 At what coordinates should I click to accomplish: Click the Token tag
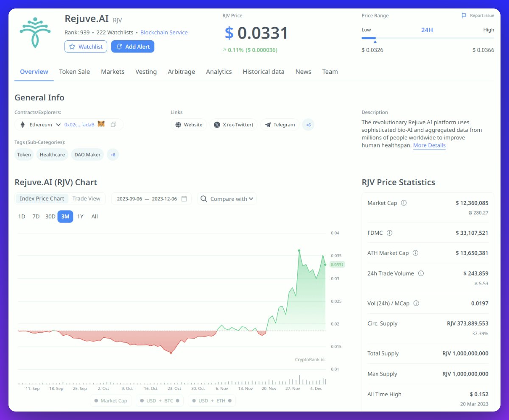24,155
